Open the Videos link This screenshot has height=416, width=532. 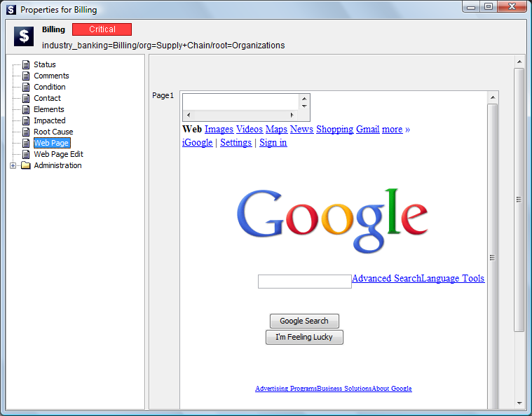point(250,129)
